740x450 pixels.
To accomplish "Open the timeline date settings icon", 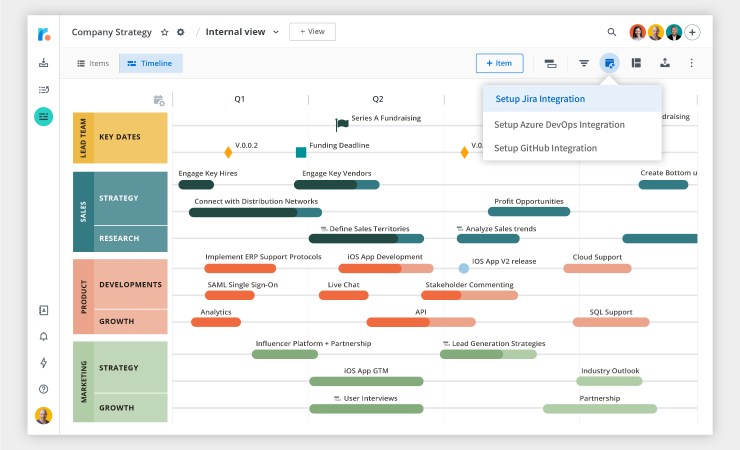I will (159, 100).
